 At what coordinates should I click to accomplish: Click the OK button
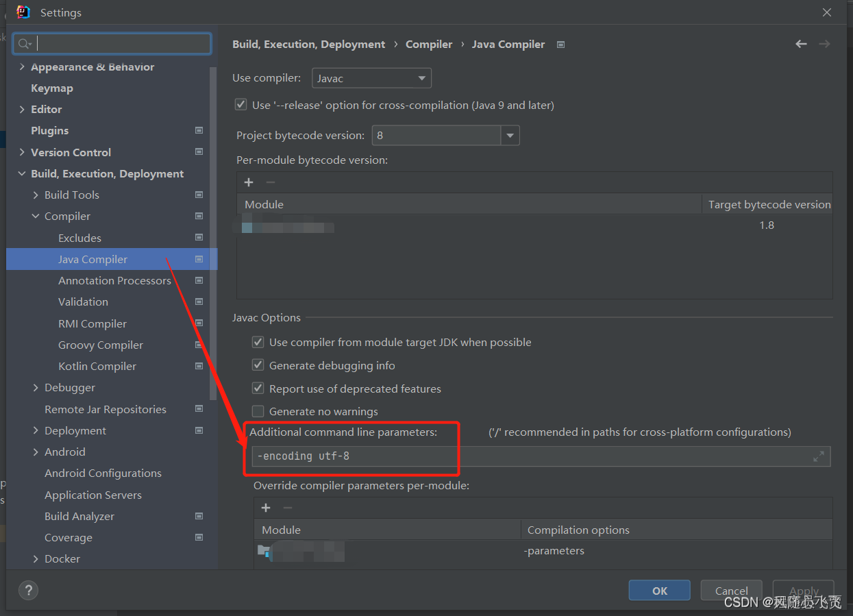click(659, 591)
